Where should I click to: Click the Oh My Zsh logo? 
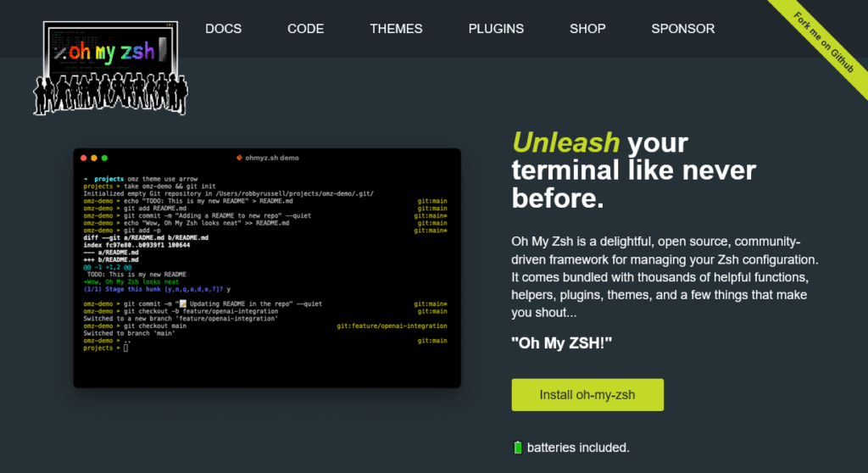(x=111, y=68)
